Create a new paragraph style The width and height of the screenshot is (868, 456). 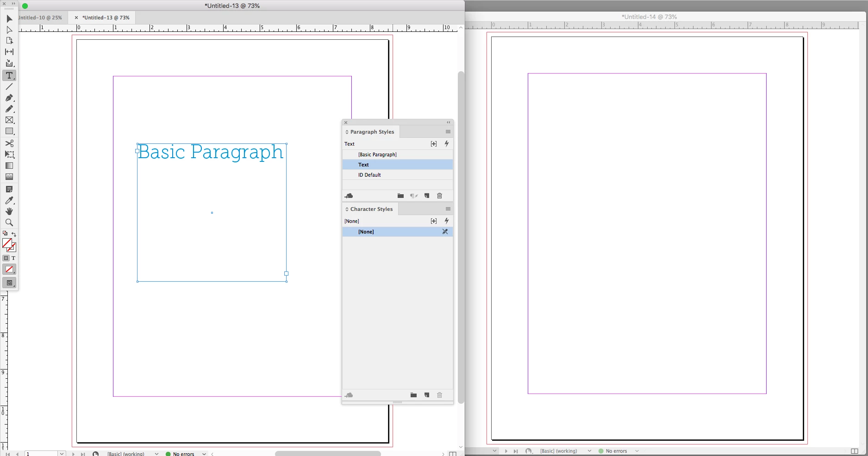(427, 196)
